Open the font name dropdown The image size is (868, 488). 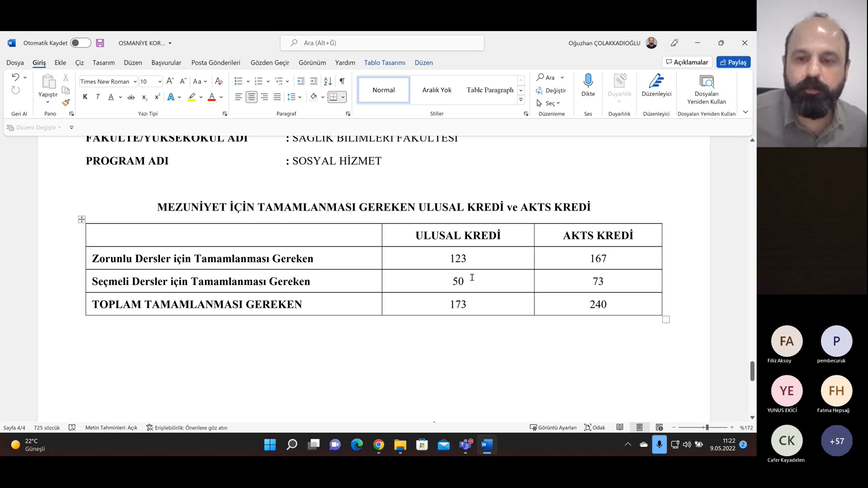tap(135, 82)
